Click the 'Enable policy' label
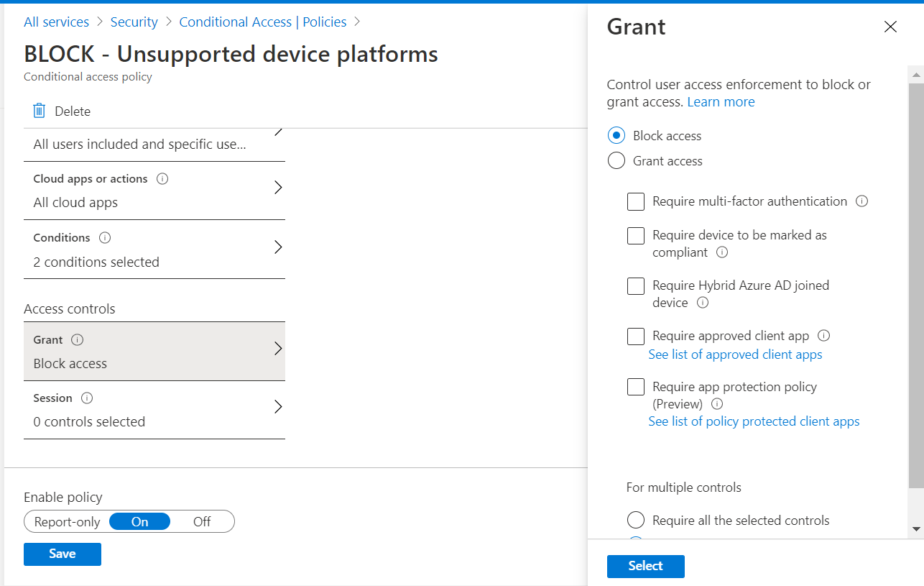Viewport: 924px width, 586px height. [63, 498]
